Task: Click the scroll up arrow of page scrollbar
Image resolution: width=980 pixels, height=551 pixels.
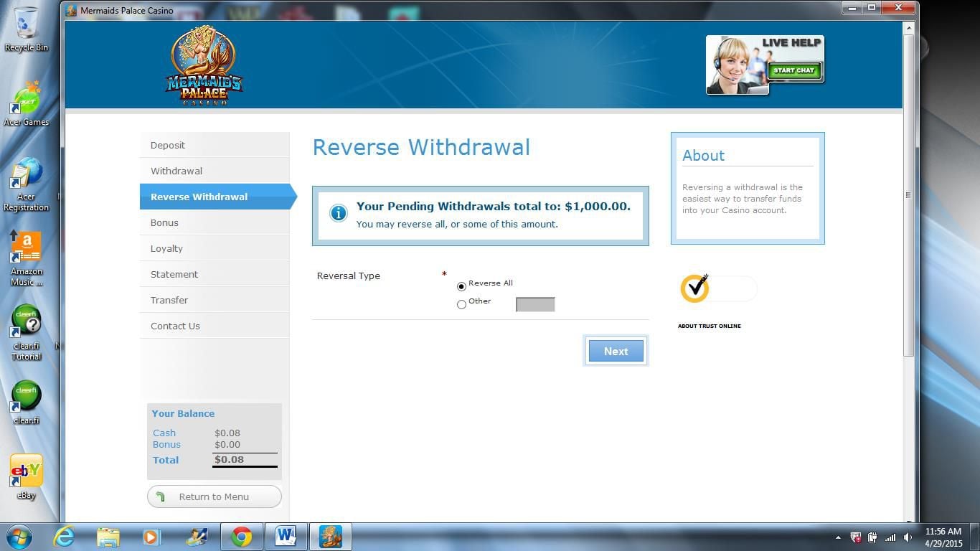Action: (x=909, y=28)
